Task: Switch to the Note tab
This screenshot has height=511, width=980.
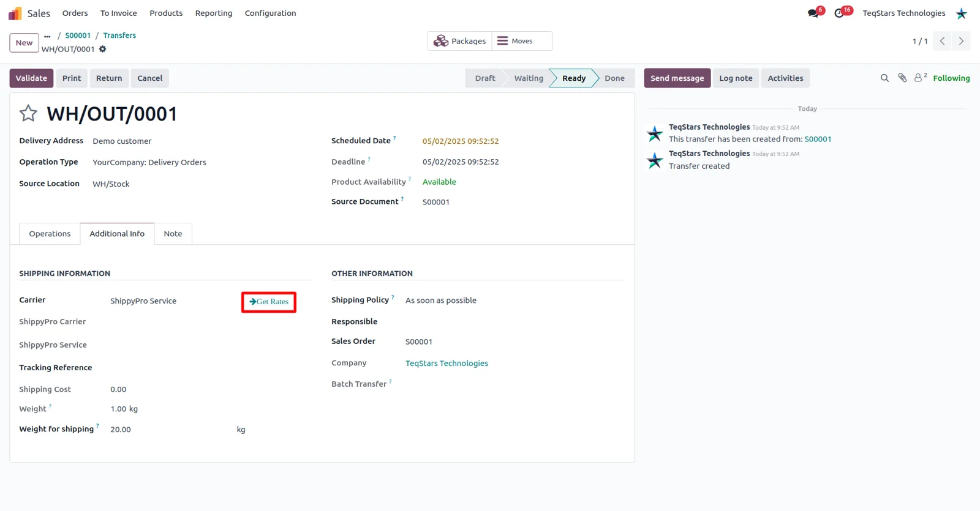Action: (x=173, y=234)
